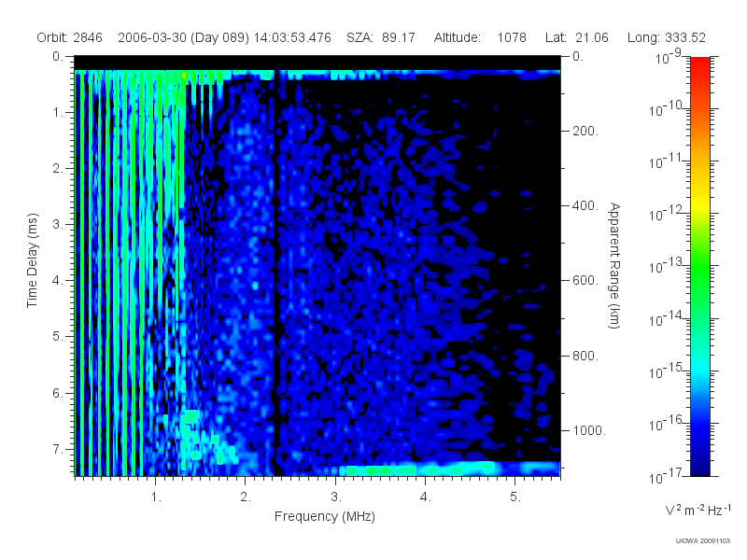Click the '5.' tick label on frequency axis
The height and width of the screenshot is (560, 747).
pyautogui.click(x=515, y=497)
